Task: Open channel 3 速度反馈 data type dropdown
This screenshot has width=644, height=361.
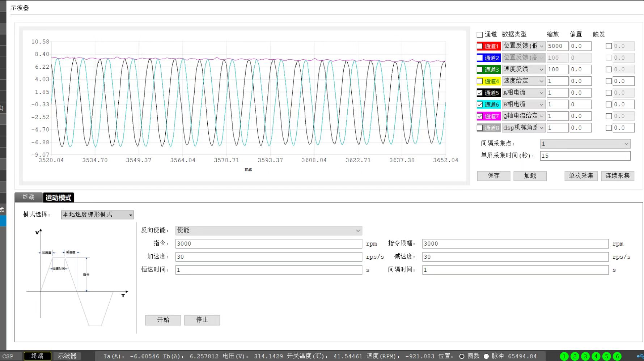Action: point(524,69)
